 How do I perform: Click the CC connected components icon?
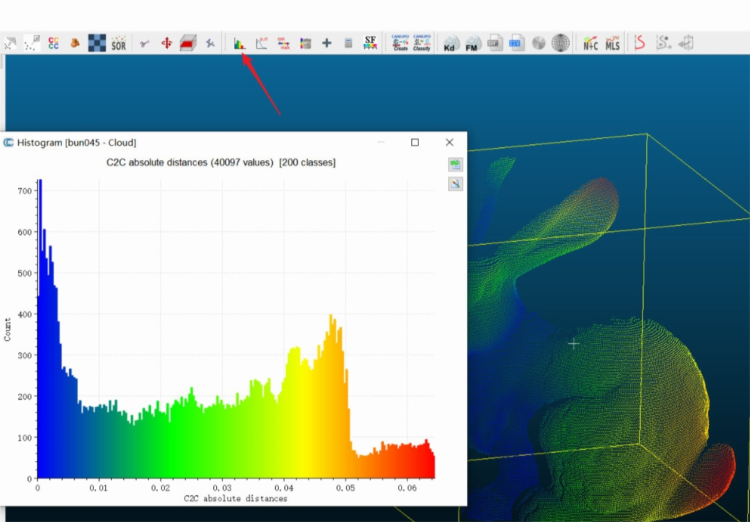click(x=54, y=44)
